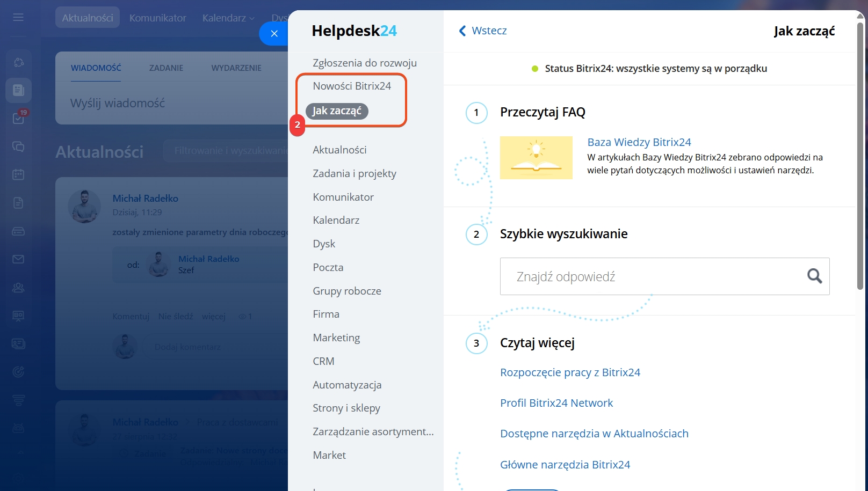This screenshot has height=491, width=868.
Task: Click the Helpdesk24 logo
Action: (x=354, y=31)
